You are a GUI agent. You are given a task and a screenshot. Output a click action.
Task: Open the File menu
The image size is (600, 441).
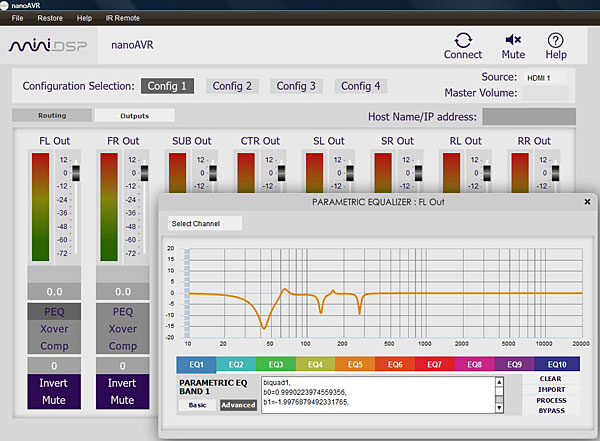click(x=17, y=18)
